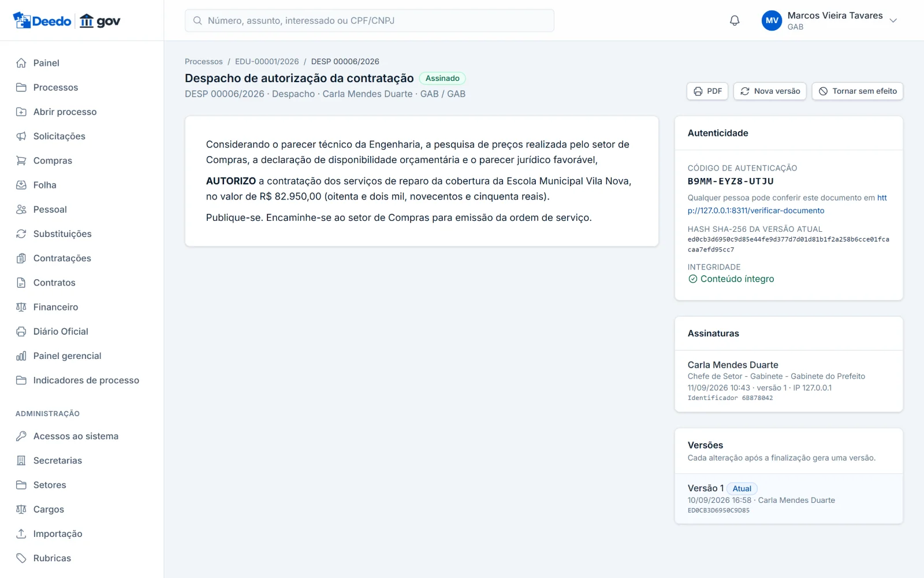The image size is (924, 578).
Task: Click the Conteúdo íntegro integrity status
Action: pos(731,279)
